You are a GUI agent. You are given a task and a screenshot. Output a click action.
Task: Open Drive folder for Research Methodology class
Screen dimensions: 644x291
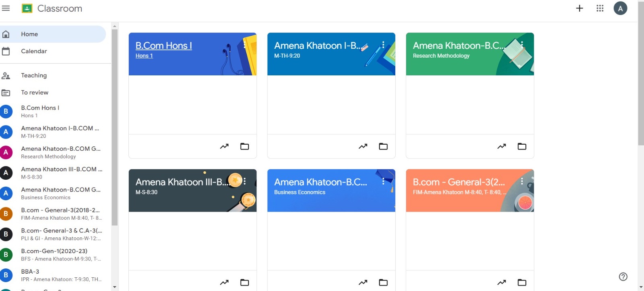tap(522, 146)
